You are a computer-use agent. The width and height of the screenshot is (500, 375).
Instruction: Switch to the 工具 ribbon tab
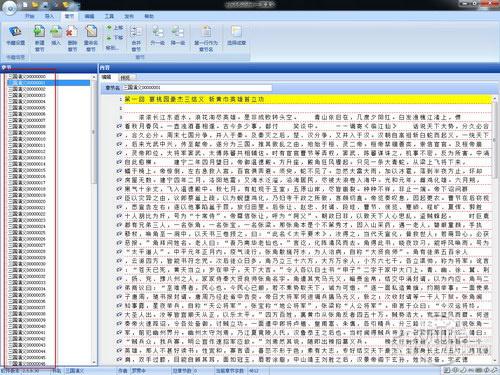point(109,16)
